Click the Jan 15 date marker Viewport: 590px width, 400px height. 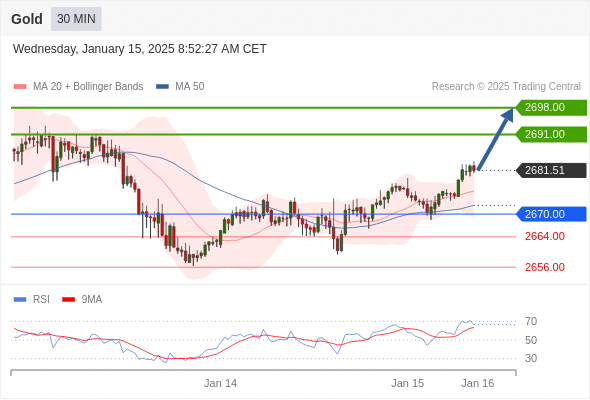408,383
